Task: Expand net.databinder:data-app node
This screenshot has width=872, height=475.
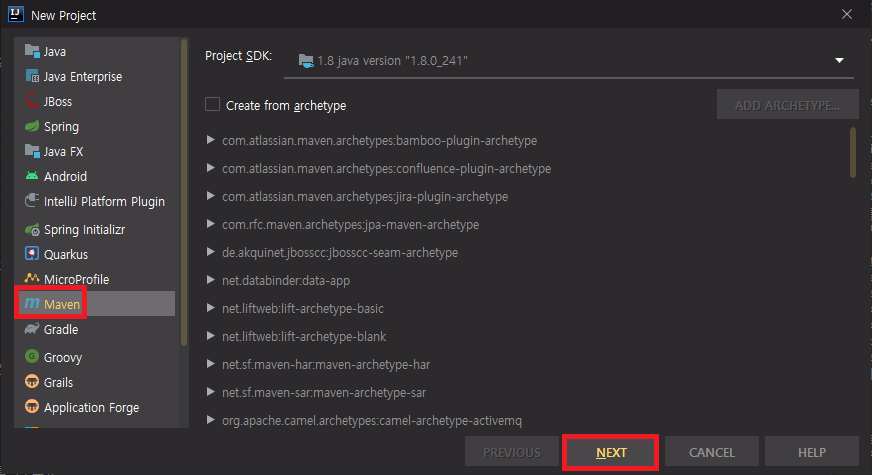Action: click(210, 280)
